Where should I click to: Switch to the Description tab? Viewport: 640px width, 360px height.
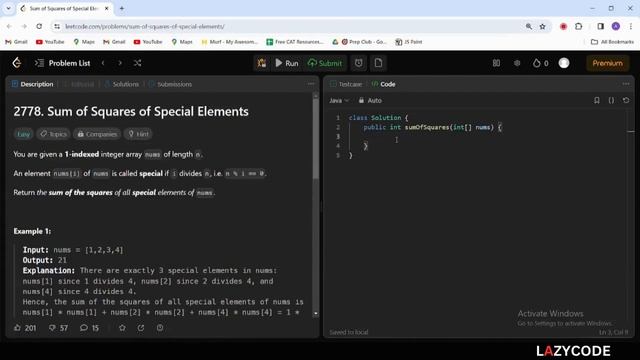33,84
